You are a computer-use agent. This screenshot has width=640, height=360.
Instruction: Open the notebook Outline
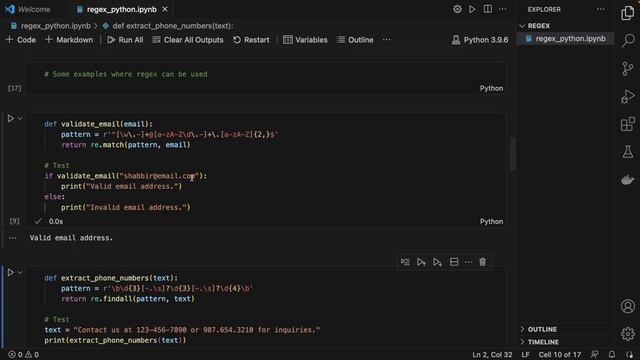pos(355,40)
